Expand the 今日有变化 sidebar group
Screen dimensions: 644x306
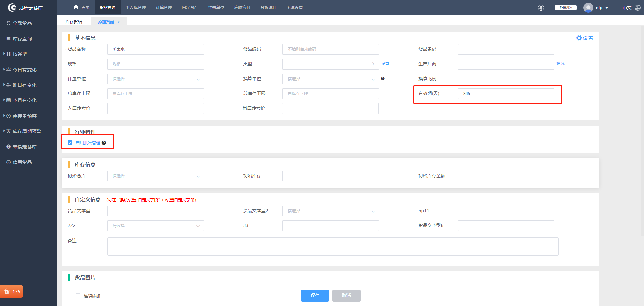click(x=4, y=69)
